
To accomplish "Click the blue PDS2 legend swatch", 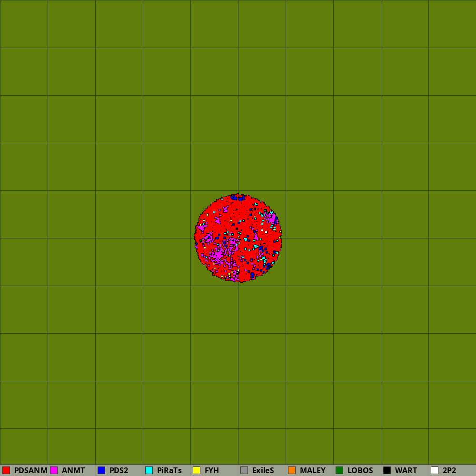I will pos(101,470).
